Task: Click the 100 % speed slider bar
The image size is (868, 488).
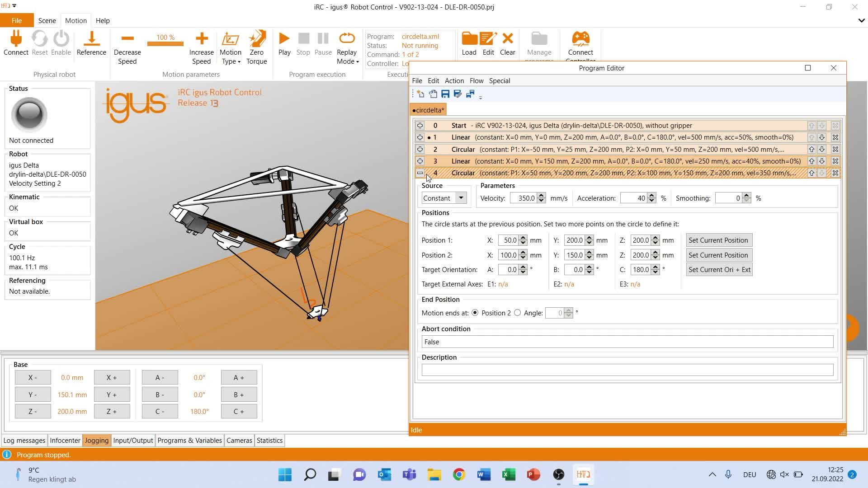Action: click(165, 43)
